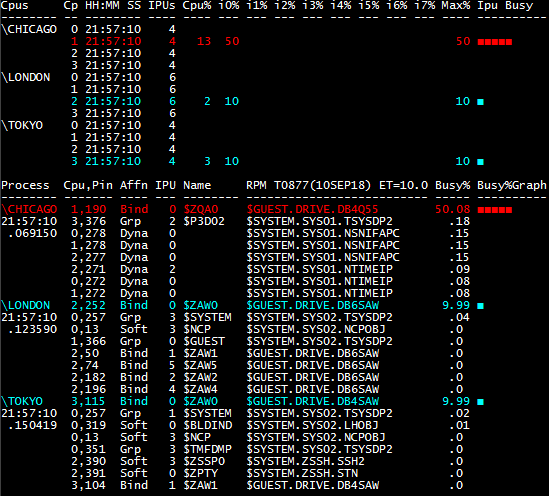Select the \LONDON node in the Cpus list
The height and width of the screenshot is (496, 549).
[x=26, y=77]
